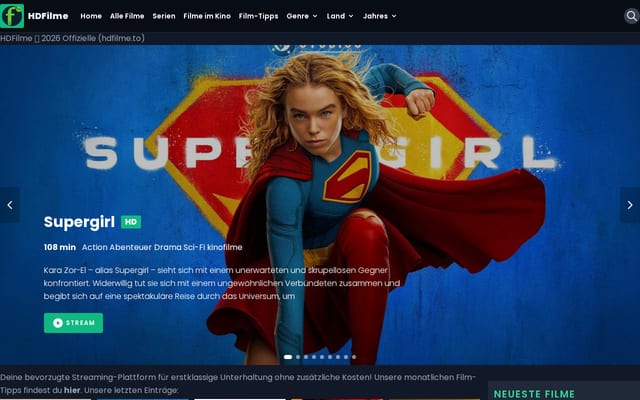This screenshot has height=400, width=640.
Task: Jump to the last carousel dot
Action: pos(354,357)
